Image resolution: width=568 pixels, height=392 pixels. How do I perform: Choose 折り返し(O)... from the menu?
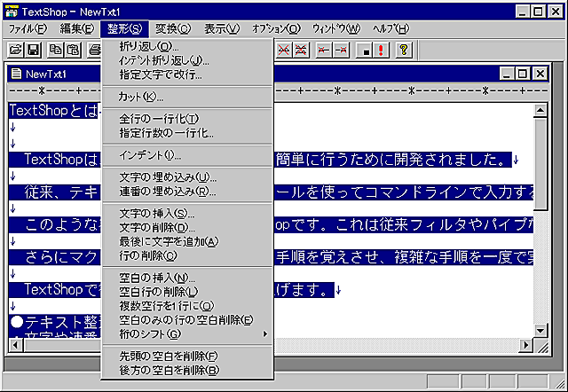187,47
